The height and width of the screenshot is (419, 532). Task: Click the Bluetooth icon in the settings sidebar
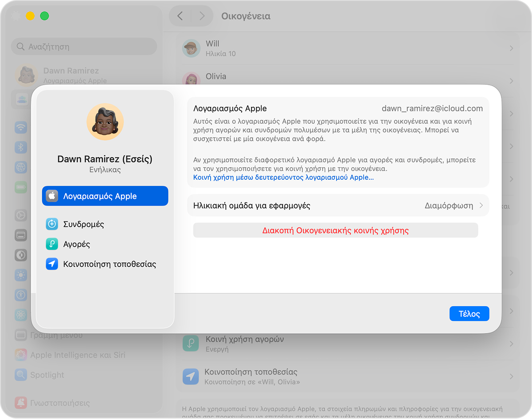point(21,147)
